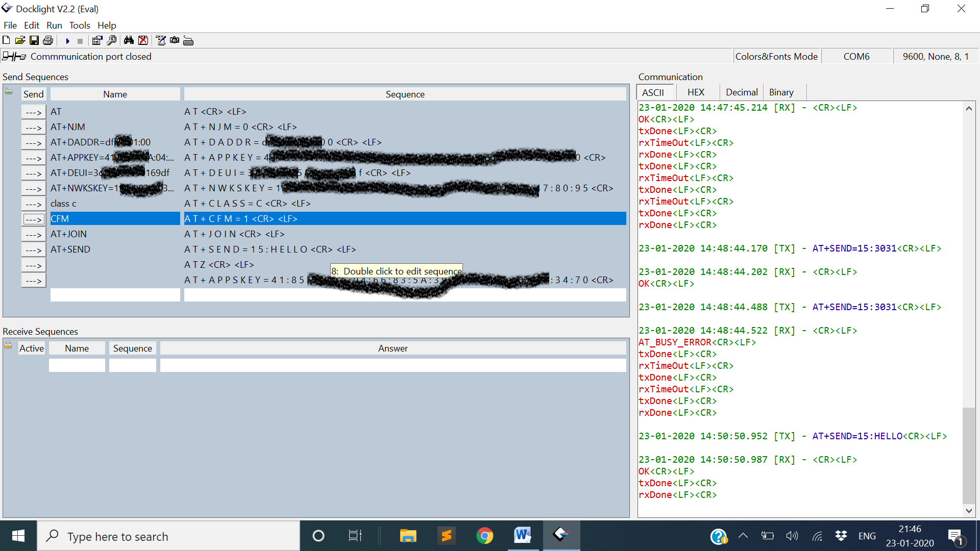980x551 pixels.
Task: Open the Tools menu
Action: (x=80, y=25)
